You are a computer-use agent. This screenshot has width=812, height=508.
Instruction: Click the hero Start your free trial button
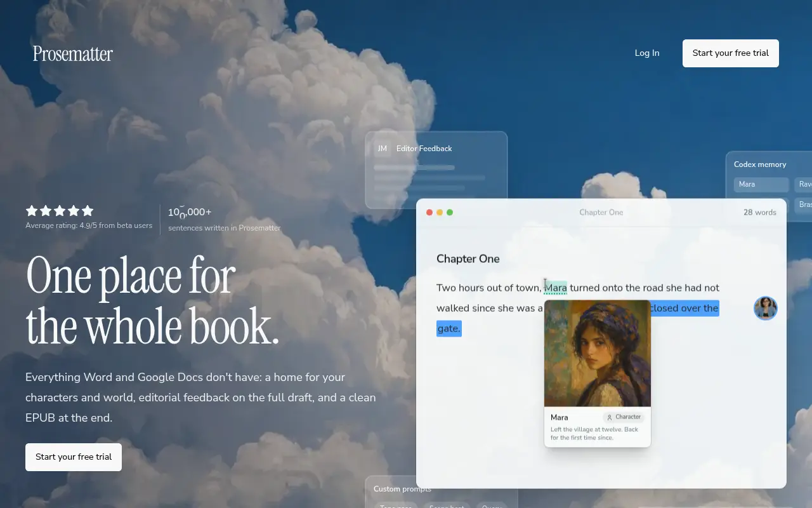click(x=74, y=457)
